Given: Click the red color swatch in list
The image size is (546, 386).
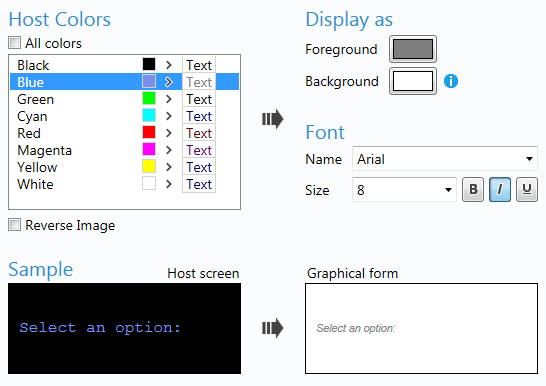Looking at the screenshot, I should 149,132.
